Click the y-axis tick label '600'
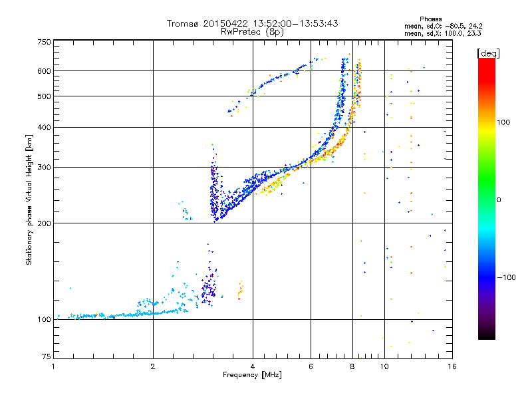Image resolution: width=532 pixels, height=399 pixels. click(x=44, y=71)
